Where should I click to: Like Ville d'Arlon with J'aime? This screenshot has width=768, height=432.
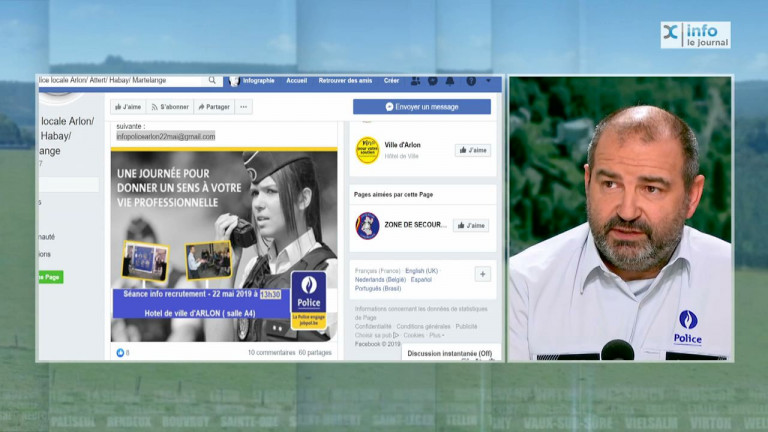click(473, 150)
